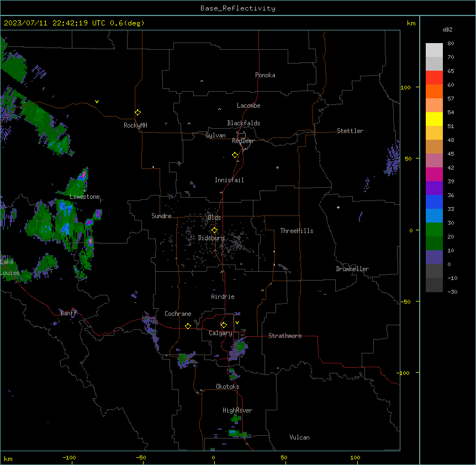The height and width of the screenshot is (465, 476).
Task: Click the 50 tick label on right axis
Action: 408,158
